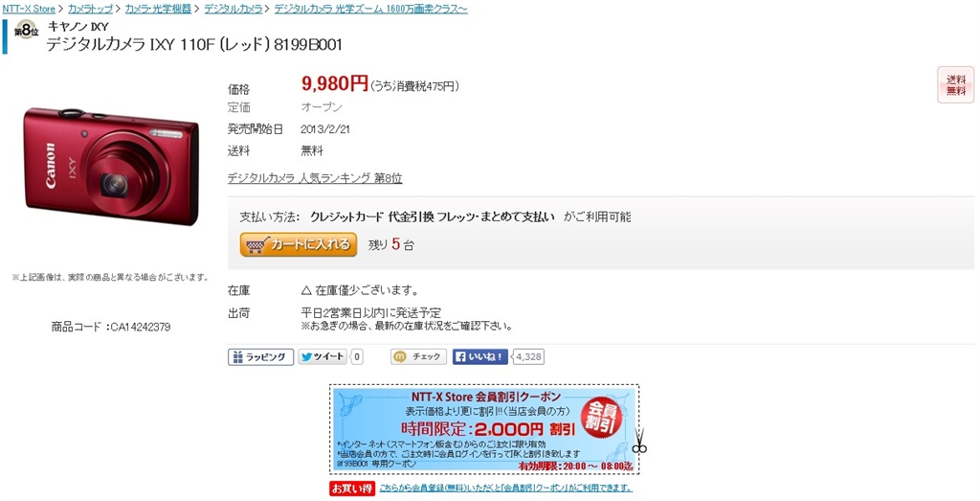980x501 pixels.
Task: Navigate to デジタルカメラ breadcrumb link
Action: (x=234, y=10)
